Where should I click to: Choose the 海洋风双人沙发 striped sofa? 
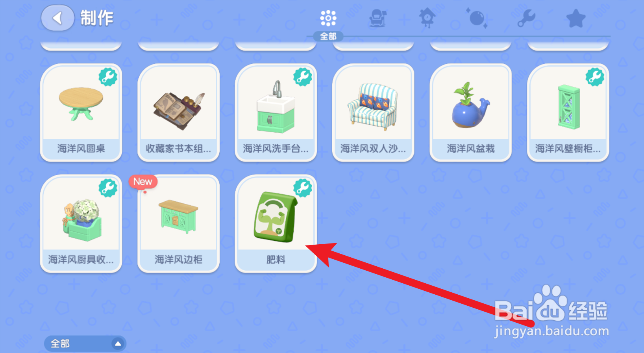(x=373, y=113)
